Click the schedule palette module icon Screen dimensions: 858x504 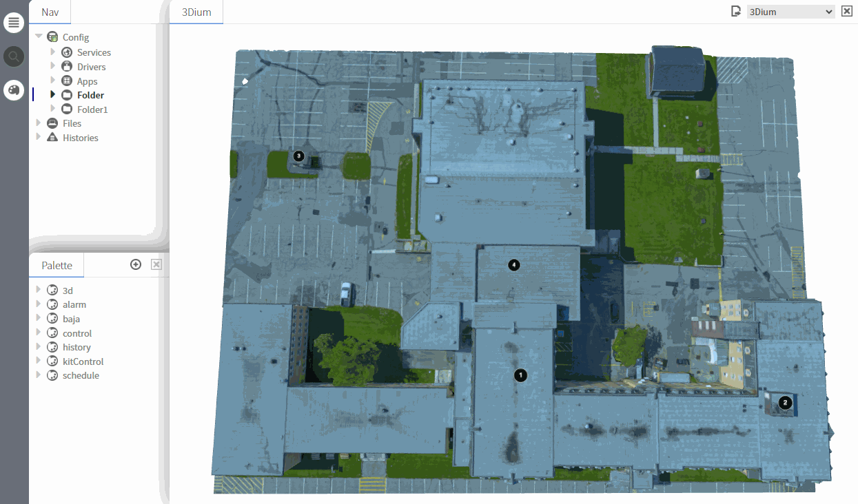pyautogui.click(x=52, y=375)
